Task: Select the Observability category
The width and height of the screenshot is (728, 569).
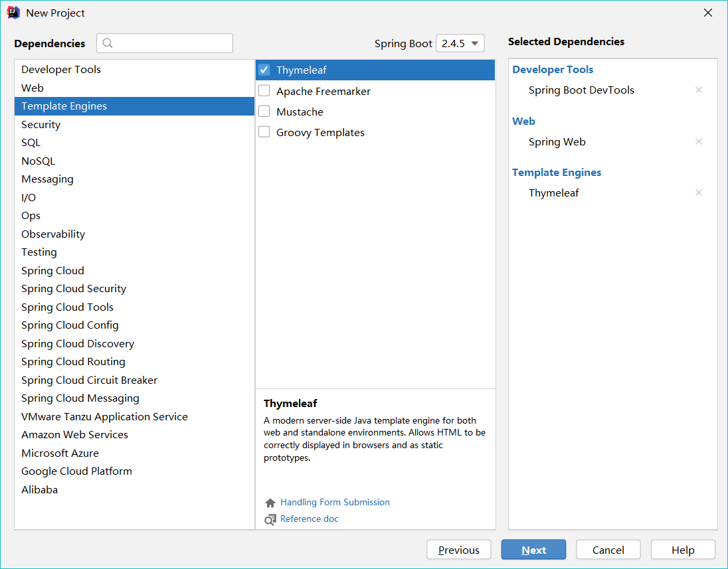Action: (x=135, y=234)
